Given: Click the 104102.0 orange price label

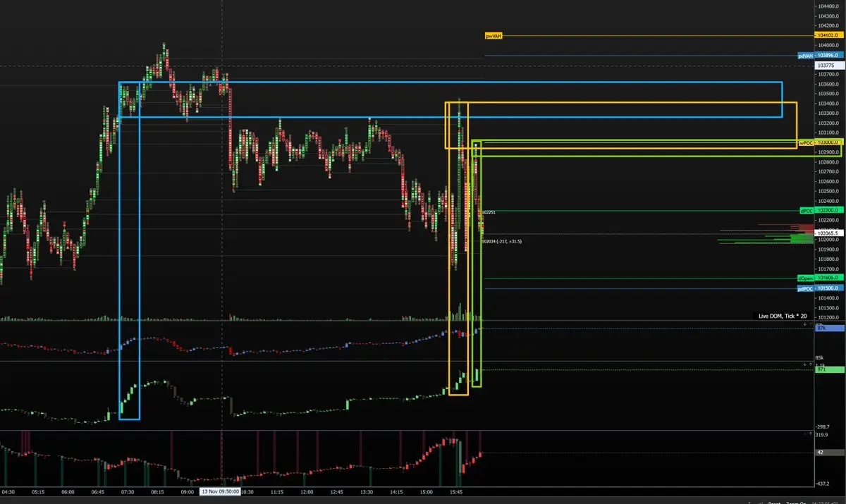Looking at the screenshot, I should 828,35.
